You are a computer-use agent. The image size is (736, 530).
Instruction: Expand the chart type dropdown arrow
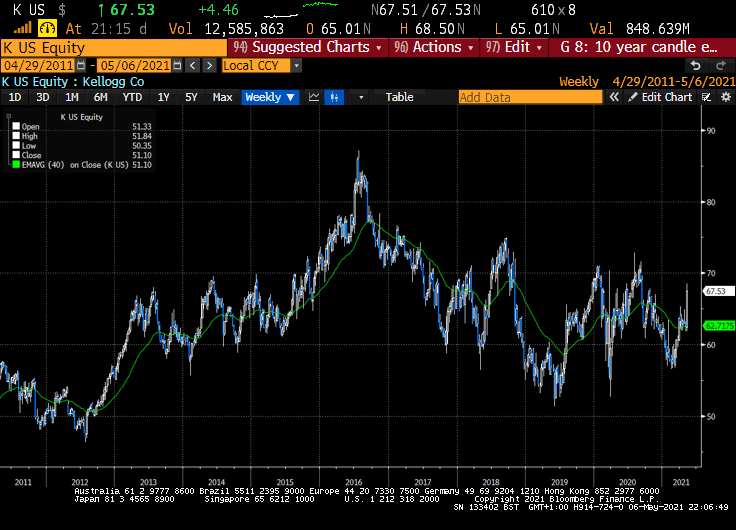[x=361, y=97]
